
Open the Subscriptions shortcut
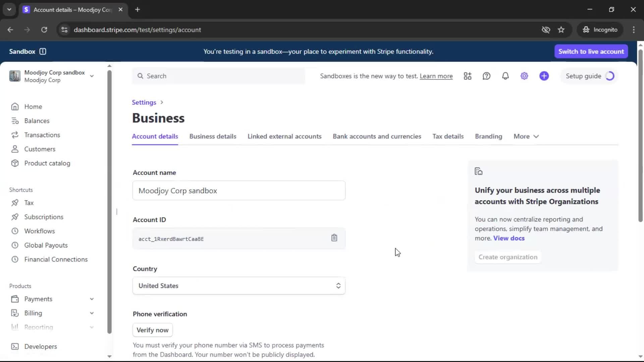point(44,217)
